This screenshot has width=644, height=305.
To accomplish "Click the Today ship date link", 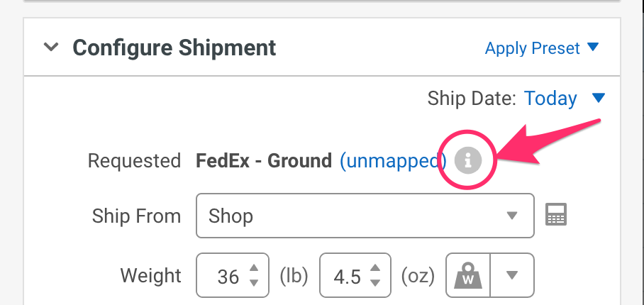I will (550, 98).
